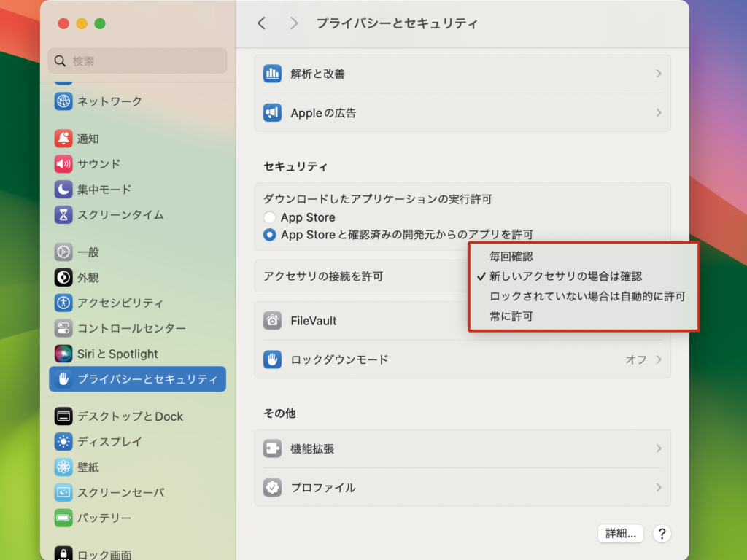Open デスクトップと Dock icon
This screenshot has height=560, width=747.
click(x=63, y=416)
